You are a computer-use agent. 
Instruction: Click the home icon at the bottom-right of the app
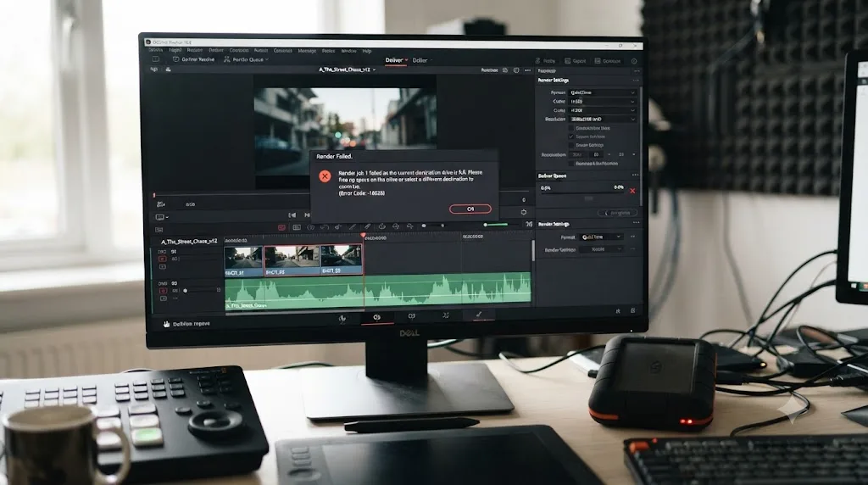(x=618, y=311)
